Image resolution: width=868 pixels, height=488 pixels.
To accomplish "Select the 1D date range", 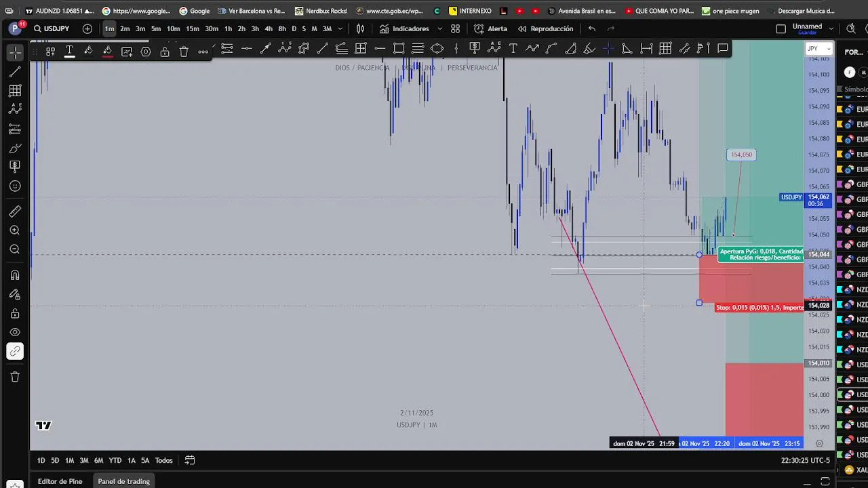I will (41, 460).
